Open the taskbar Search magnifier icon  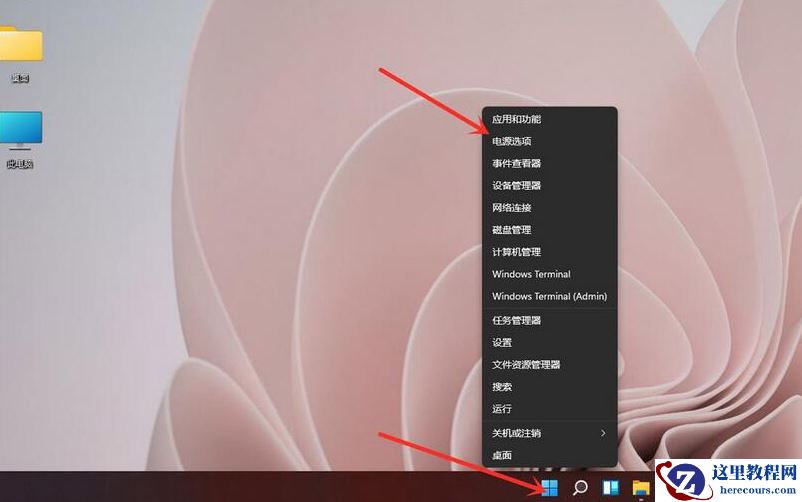point(580,487)
